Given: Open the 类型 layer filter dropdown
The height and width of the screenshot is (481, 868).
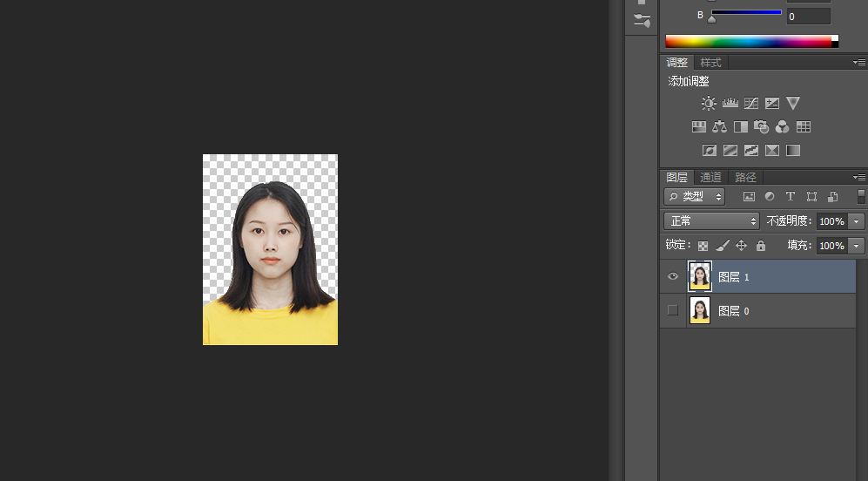Looking at the screenshot, I should tap(694, 196).
